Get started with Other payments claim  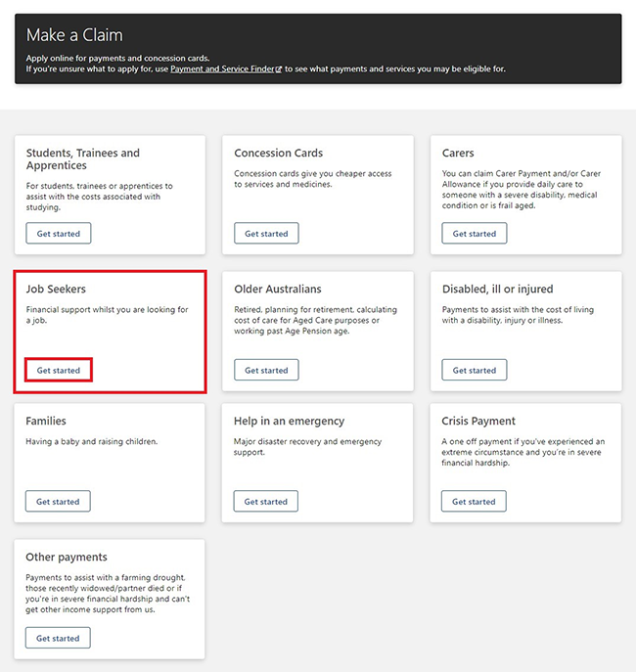tap(58, 638)
